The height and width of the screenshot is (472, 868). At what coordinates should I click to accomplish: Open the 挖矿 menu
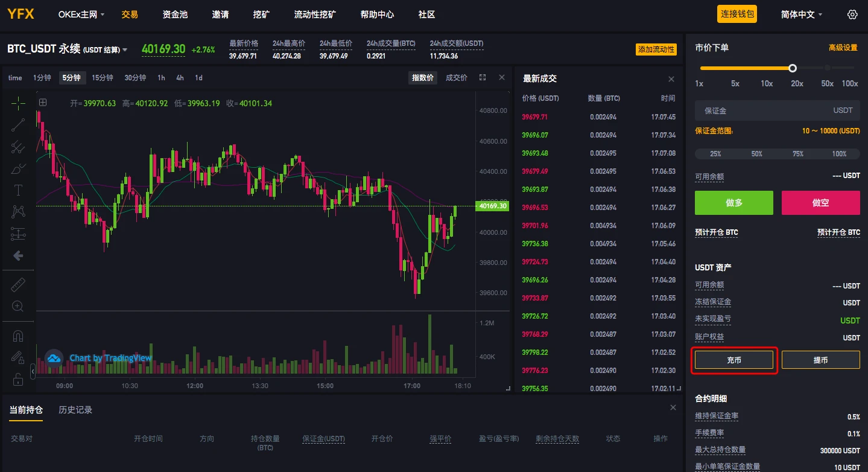pyautogui.click(x=261, y=14)
